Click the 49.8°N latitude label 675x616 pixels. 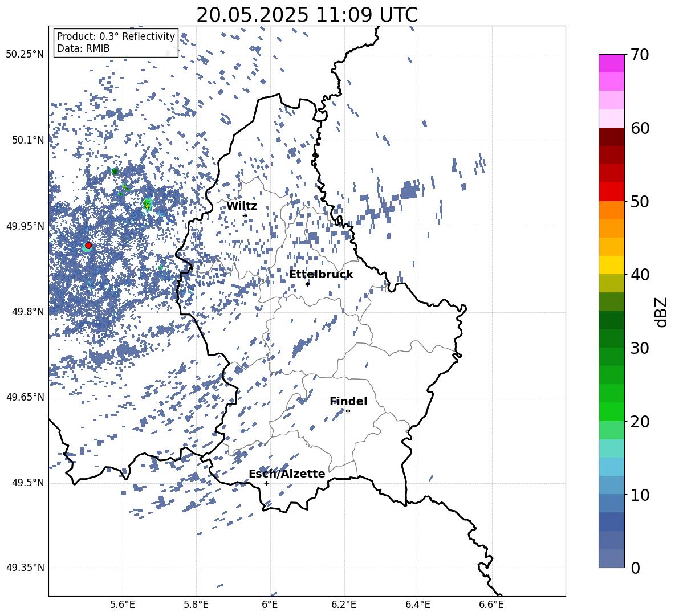[28, 312]
